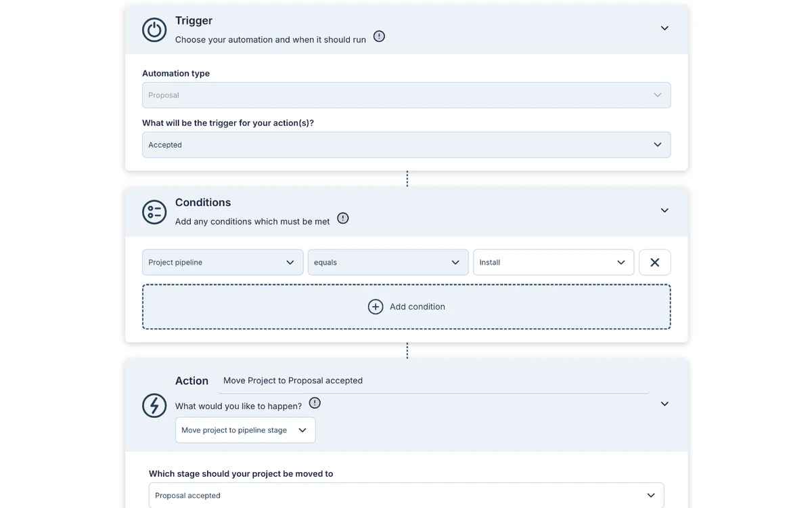Screen dimensions: 812x508
Task: Click 'Choose your automation and when it should run' text
Action: click(271, 39)
